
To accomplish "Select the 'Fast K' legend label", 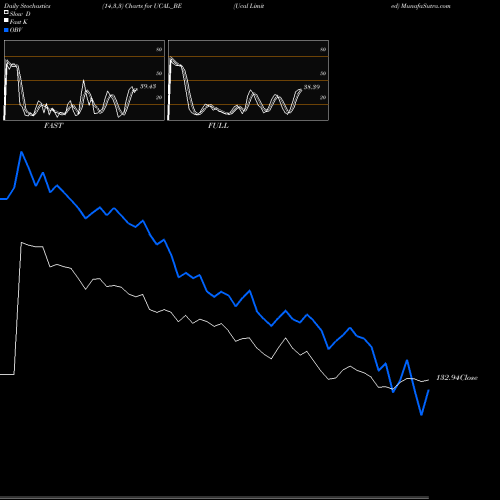I will tap(18, 22).
